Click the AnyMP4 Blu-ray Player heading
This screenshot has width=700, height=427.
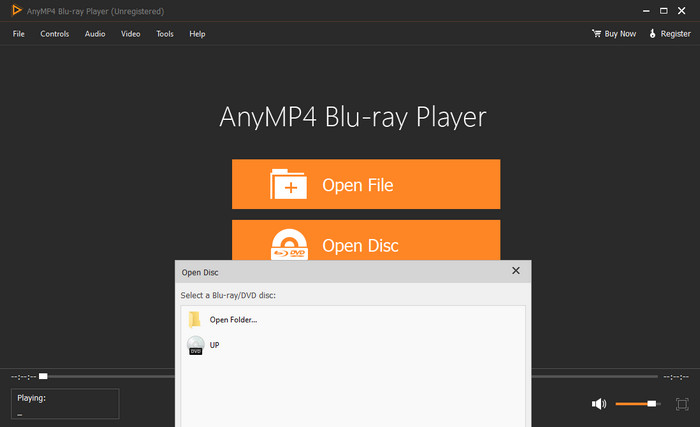(353, 117)
